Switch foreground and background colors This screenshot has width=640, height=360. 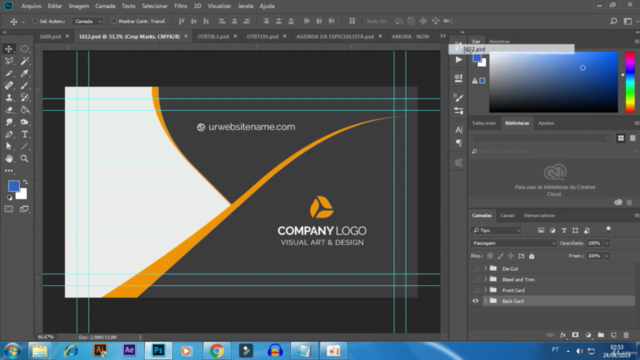pos(25,182)
